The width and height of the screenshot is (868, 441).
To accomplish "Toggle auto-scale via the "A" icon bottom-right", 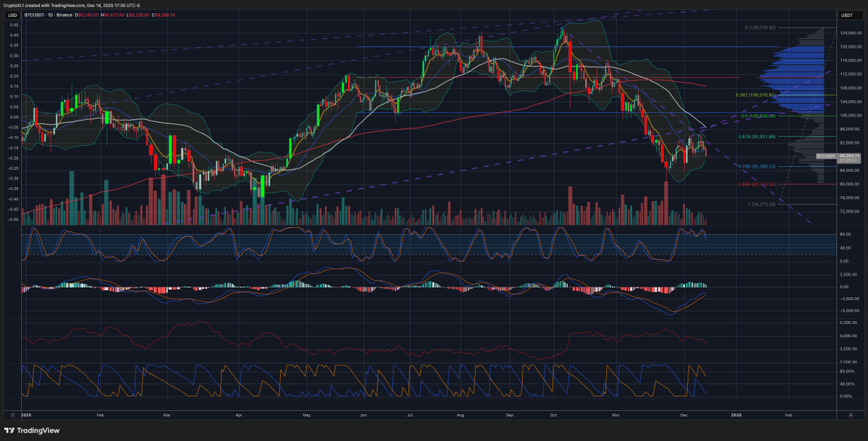I will point(851,415).
